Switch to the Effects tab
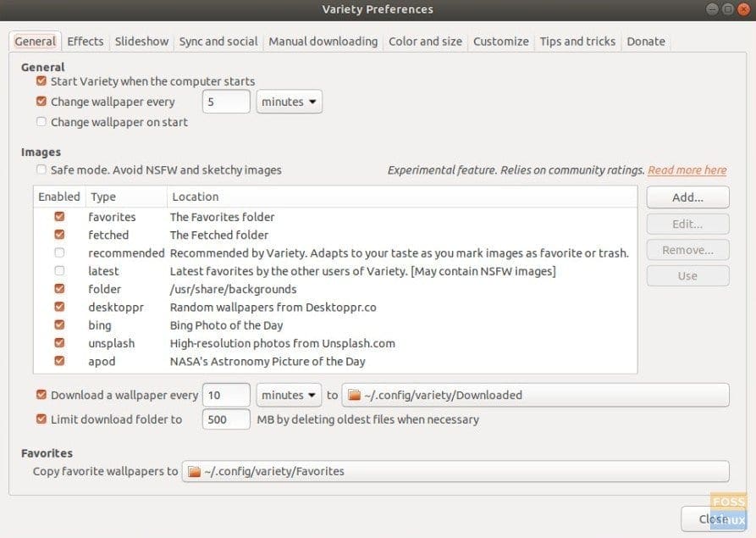Screen dimensions: 756x538 pos(86,41)
